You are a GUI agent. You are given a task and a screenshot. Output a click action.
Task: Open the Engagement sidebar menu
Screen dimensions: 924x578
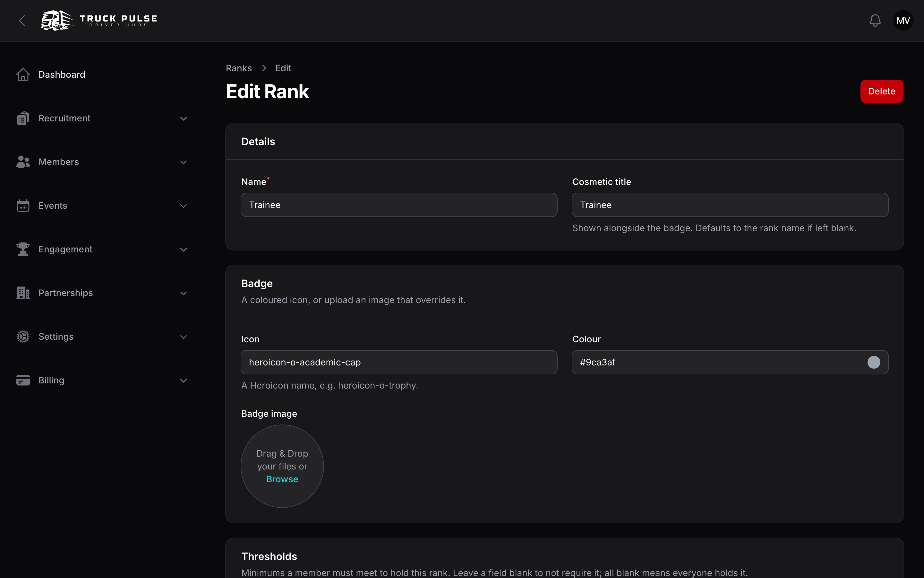(x=65, y=249)
